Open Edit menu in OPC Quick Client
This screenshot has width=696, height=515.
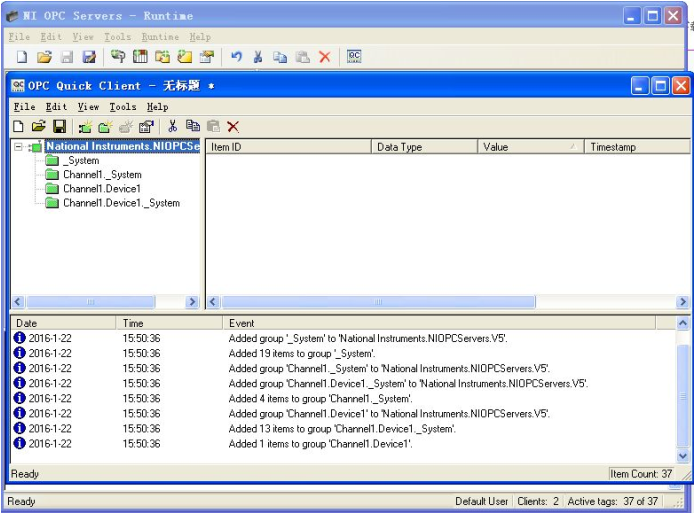tap(56, 107)
